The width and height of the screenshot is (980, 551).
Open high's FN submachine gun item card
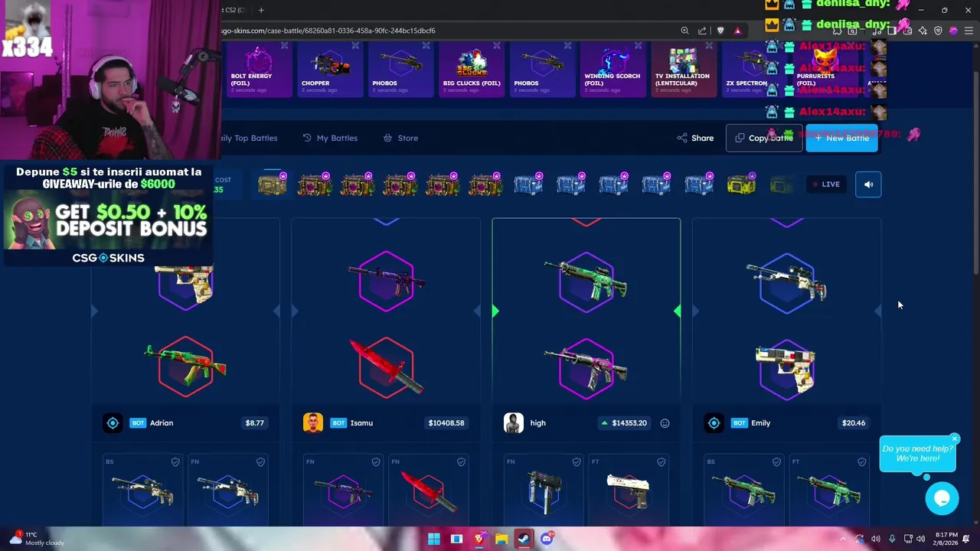(x=544, y=490)
